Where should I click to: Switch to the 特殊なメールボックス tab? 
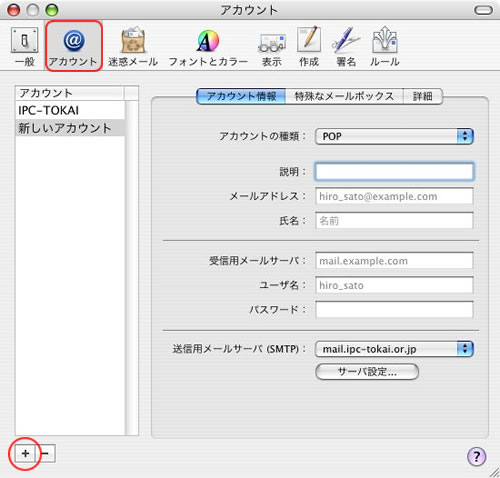click(344, 96)
